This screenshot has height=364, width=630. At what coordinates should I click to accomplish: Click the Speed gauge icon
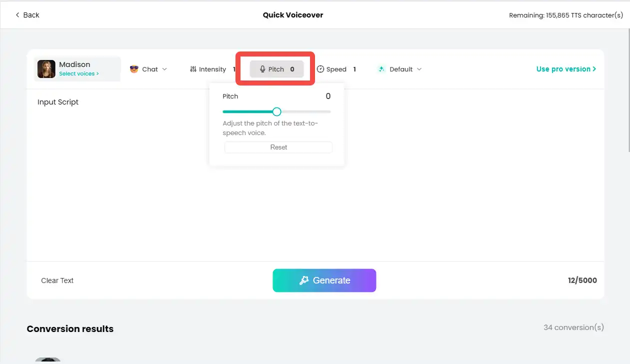(x=320, y=69)
